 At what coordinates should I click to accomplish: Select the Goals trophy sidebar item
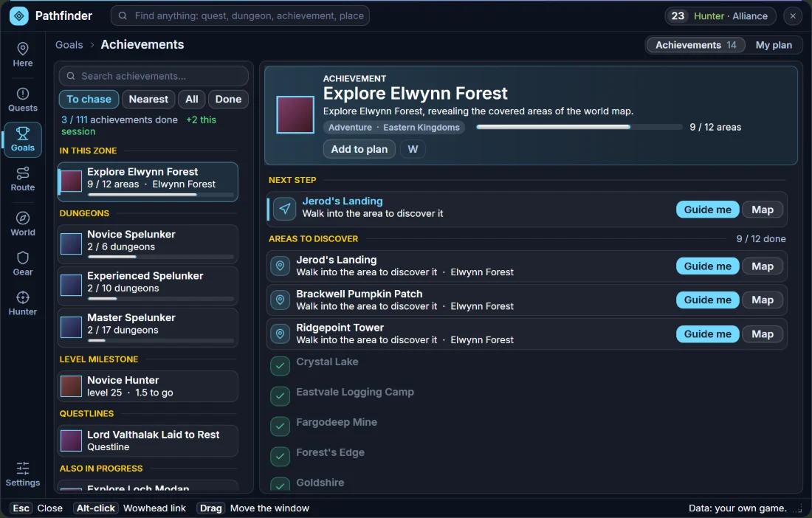[23, 139]
